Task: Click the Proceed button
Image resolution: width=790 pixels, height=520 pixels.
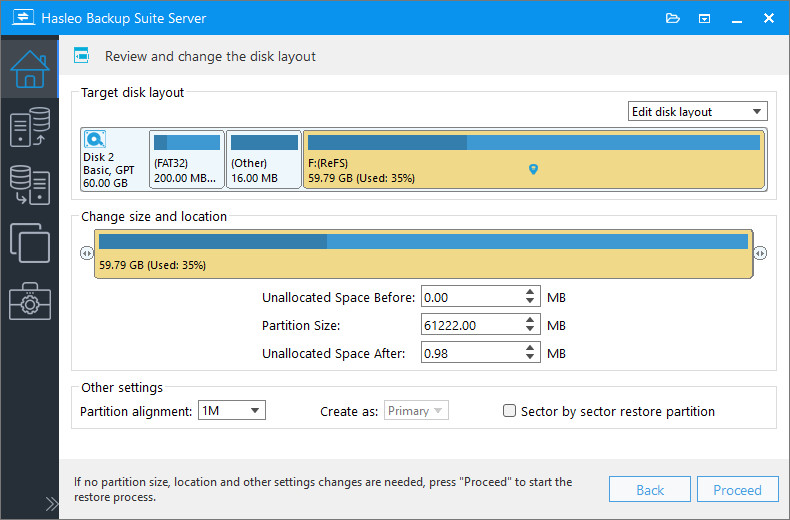Action: [x=738, y=489]
